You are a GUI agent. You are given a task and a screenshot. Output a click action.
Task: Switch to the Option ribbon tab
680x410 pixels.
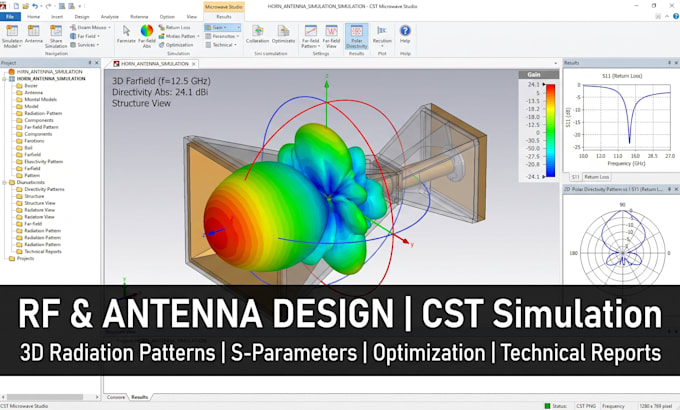pyautogui.click(x=167, y=16)
